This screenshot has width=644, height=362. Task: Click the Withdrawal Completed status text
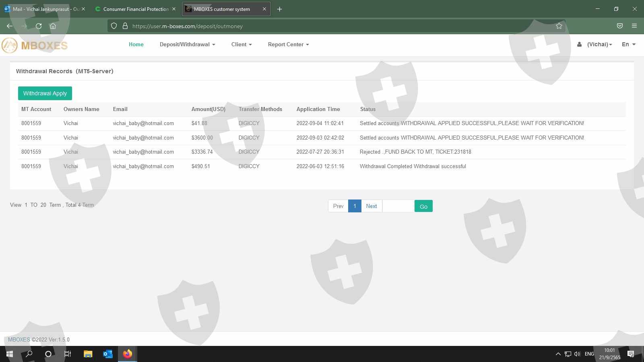[413, 166]
